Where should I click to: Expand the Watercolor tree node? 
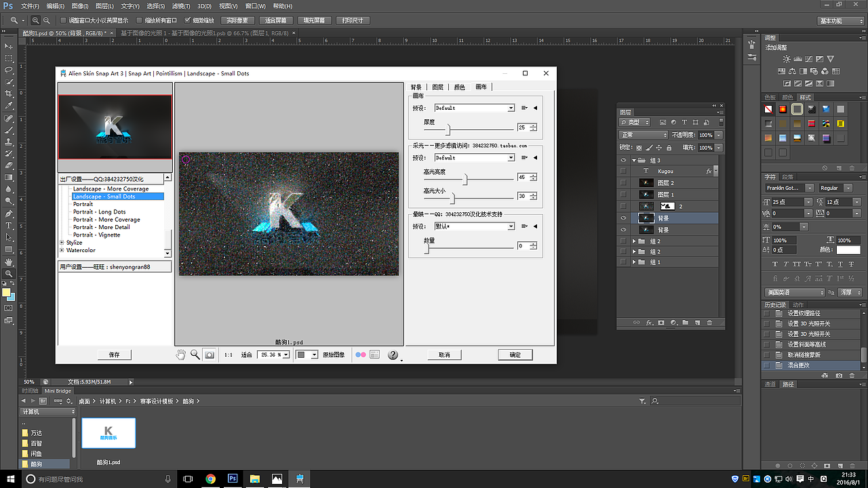click(x=62, y=250)
